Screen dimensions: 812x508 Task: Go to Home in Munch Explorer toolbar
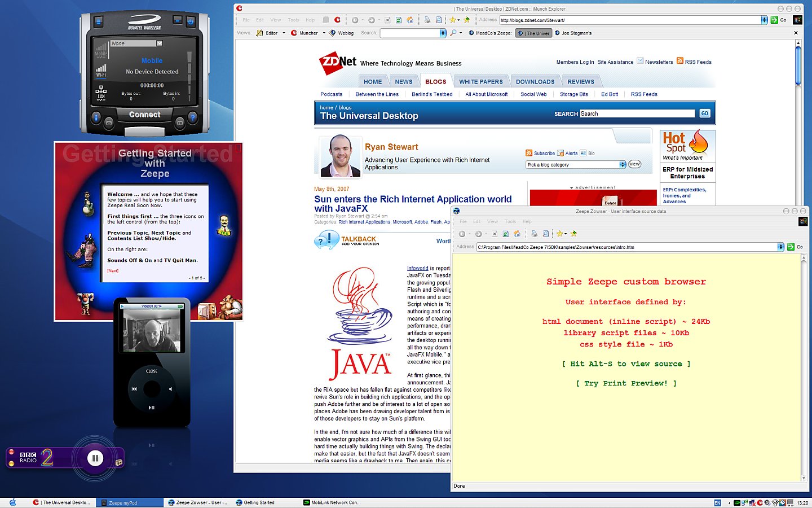coord(410,20)
